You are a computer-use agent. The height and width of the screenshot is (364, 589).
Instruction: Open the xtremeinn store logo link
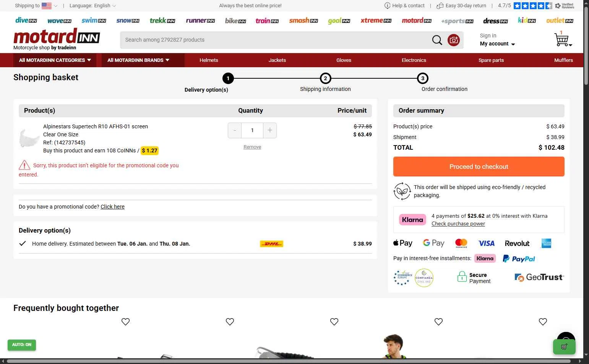click(x=376, y=21)
